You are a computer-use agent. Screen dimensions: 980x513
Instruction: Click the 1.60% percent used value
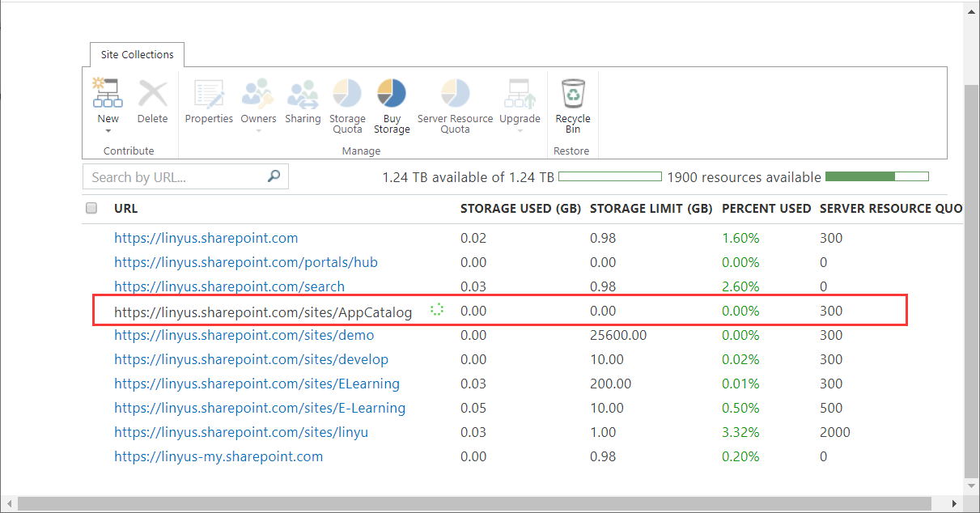[740, 238]
